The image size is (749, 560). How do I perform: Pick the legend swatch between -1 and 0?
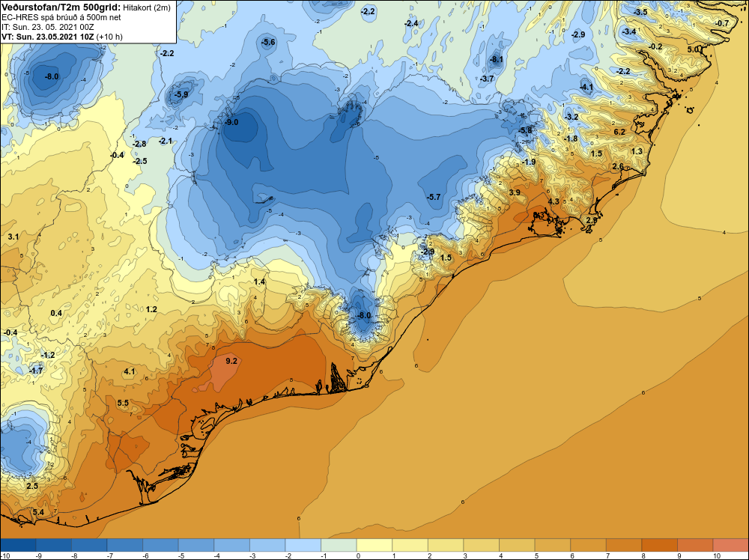tap(339, 545)
